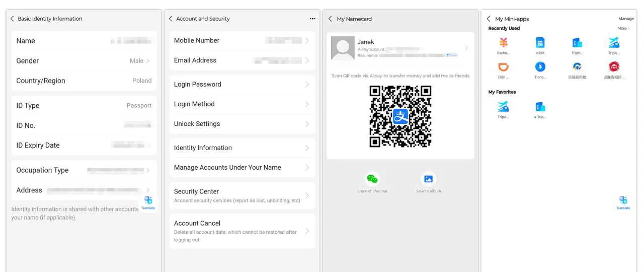Open the Mobile Number setting
The image size is (644, 272).
(x=242, y=40)
